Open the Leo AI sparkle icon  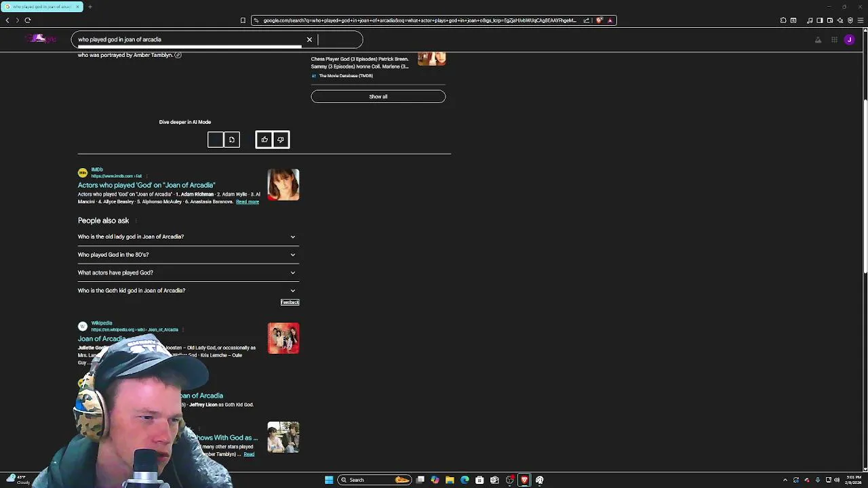tap(840, 20)
